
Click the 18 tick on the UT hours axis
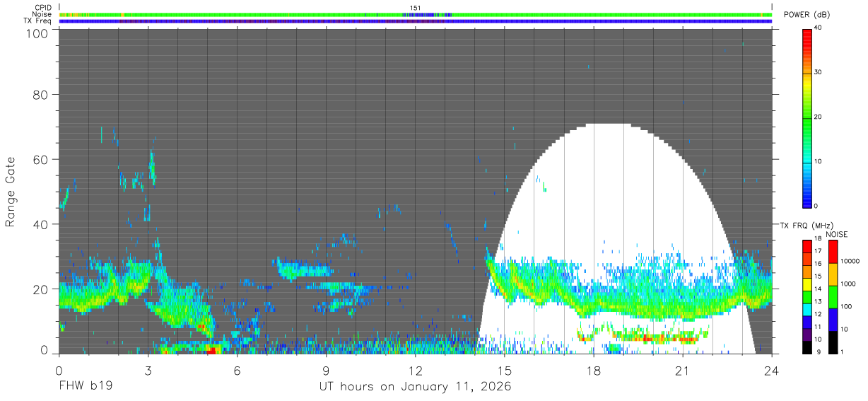(x=594, y=371)
